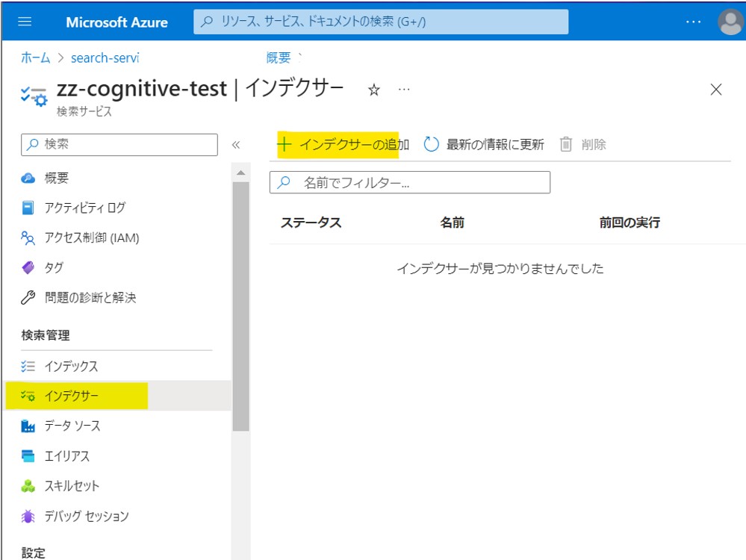The width and height of the screenshot is (746, 560).
Task: Click the purple bug debug icon
Action: pyautogui.click(x=28, y=516)
